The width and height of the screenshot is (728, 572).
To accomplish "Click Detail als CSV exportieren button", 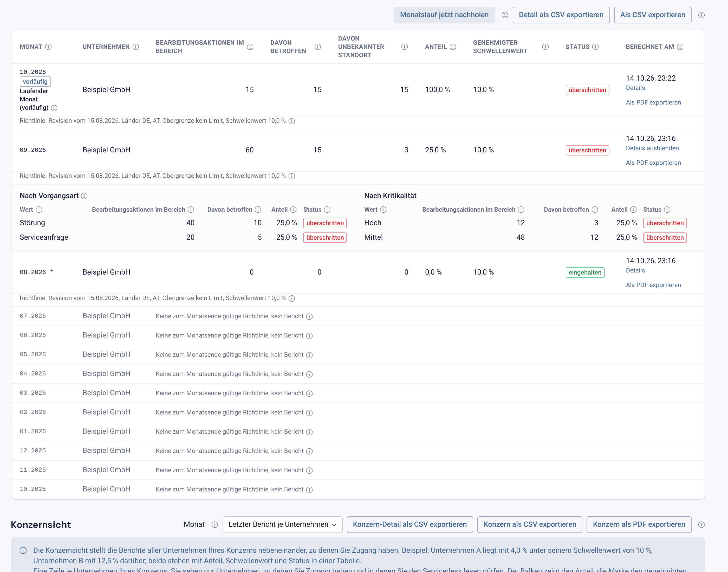I will [x=561, y=15].
